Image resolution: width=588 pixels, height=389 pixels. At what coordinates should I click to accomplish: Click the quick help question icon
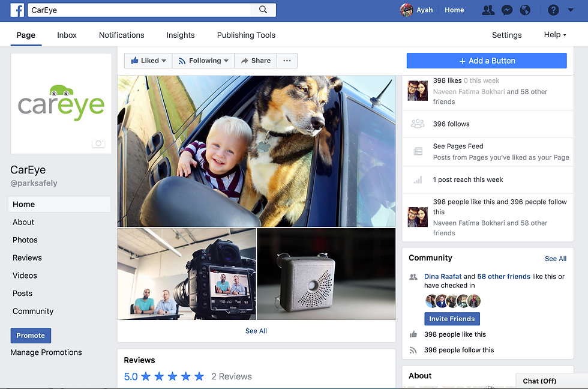[x=553, y=10]
